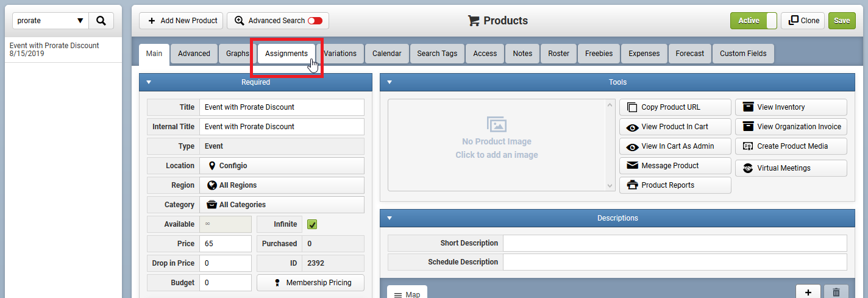The image size is (868, 298).
Task: Click the Clone button
Action: pos(803,21)
